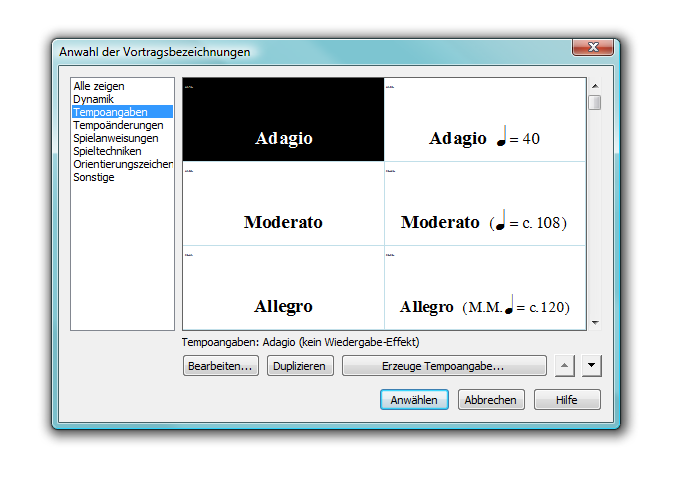Viewport: 689px width, 491px height.
Task: Close the Anwahl der Vortragsbezeichnungen dialog
Action: pos(593,47)
